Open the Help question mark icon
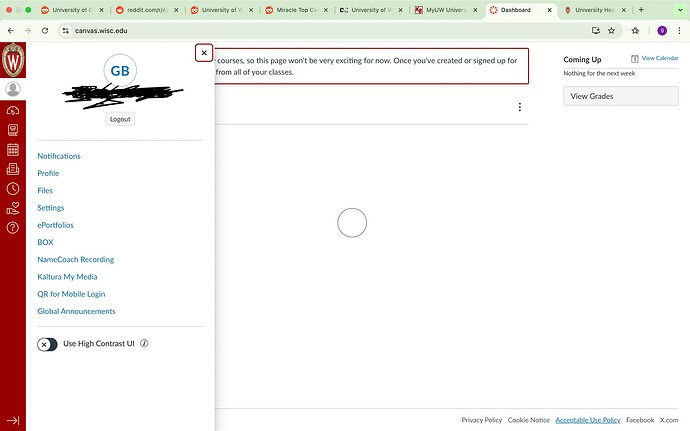 click(13, 228)
